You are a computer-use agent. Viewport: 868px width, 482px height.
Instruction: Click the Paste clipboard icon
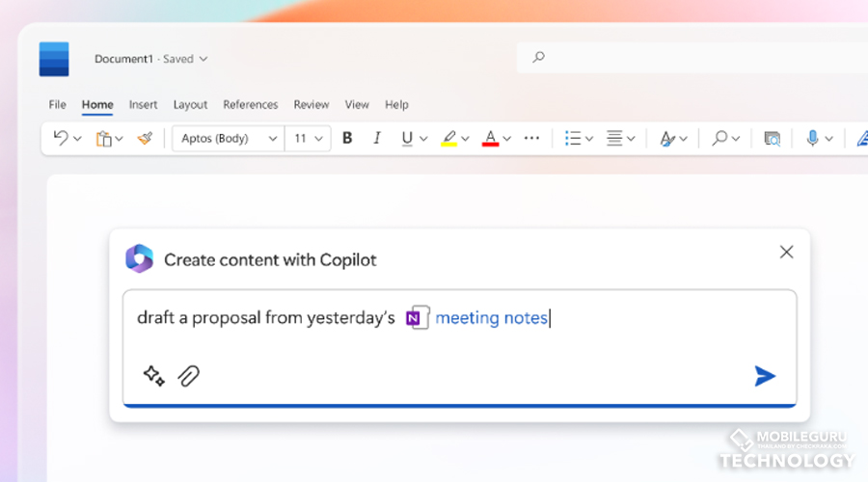[x=103, y=139]
